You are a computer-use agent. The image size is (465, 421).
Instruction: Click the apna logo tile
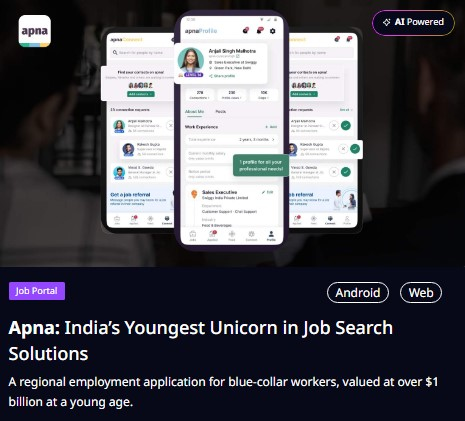(x=35, y=31)
